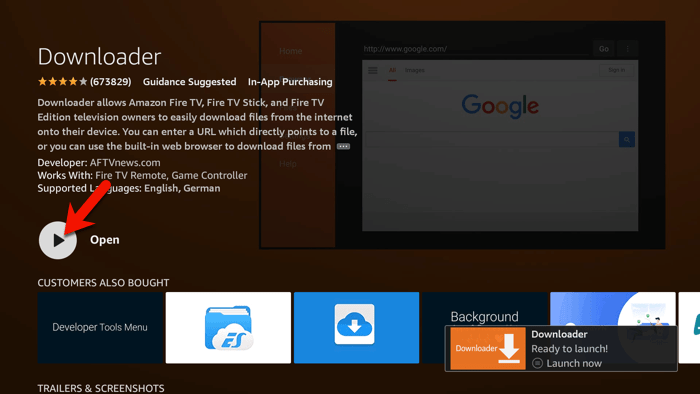Viewport: 700px width, 394px height.
Task: Click the Help item in preview sidebar
Action: (288, 164)
